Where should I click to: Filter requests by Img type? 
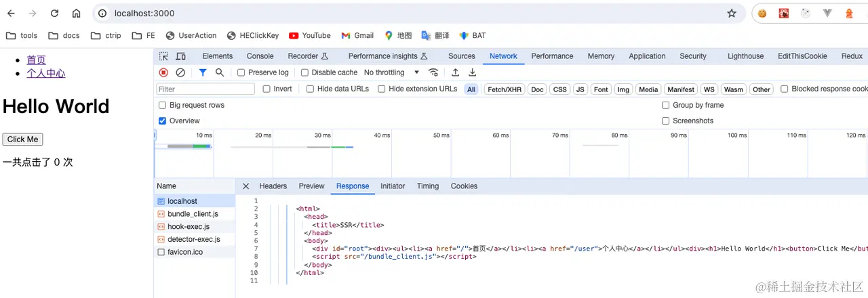(623, 89)
